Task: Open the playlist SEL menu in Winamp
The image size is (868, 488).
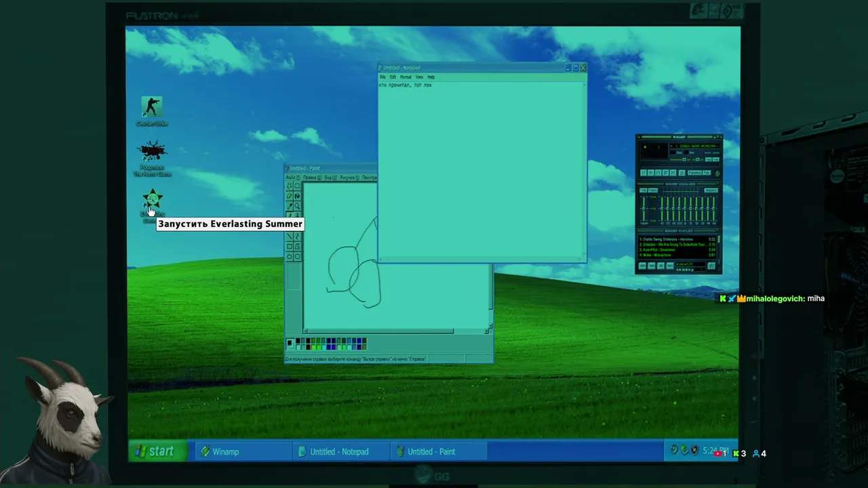Action: click(661, 266)
